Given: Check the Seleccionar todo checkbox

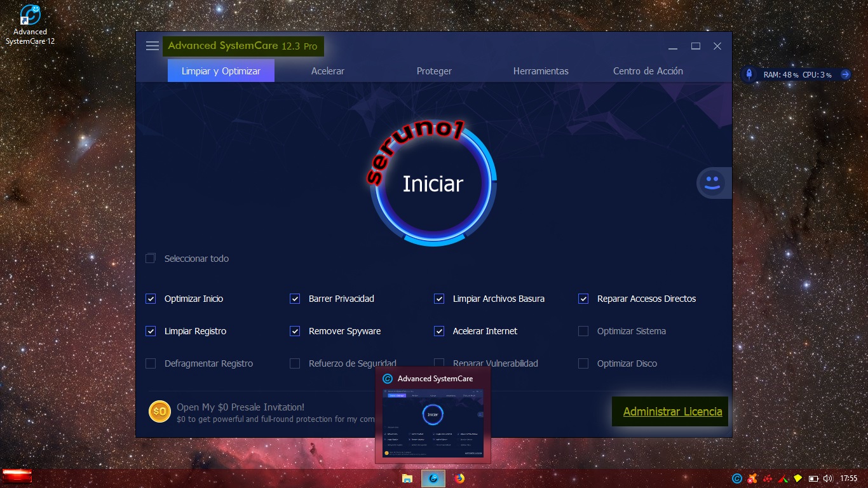Looking at the screenshot, I should pyautogui.click(x=151, y=259).
